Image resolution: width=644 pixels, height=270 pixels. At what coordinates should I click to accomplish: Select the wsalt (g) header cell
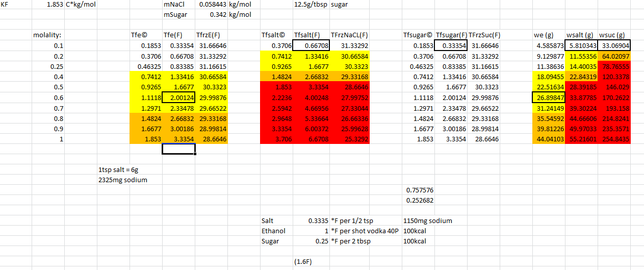(x=581, y=35)
